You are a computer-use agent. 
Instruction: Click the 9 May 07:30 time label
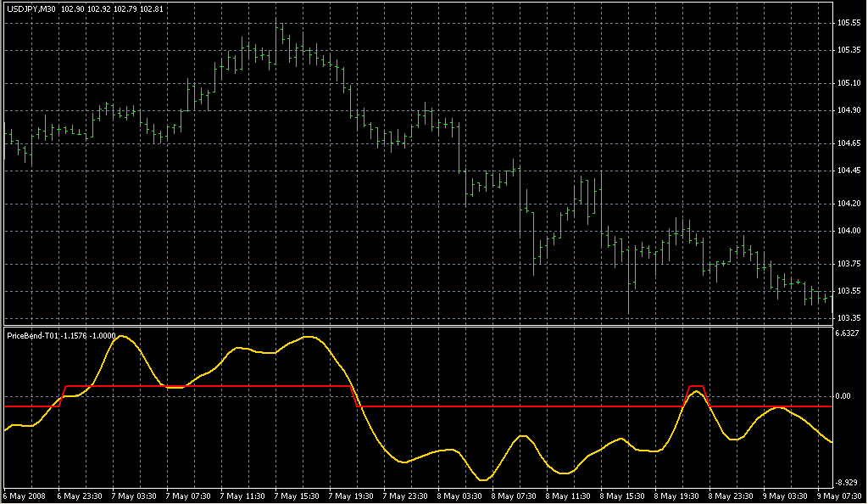[837, 496]
